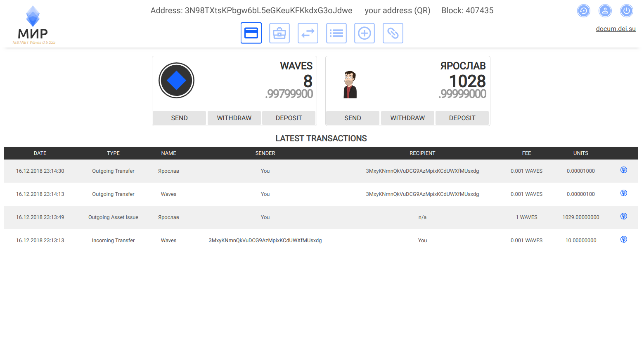Click recipient address in 23:14:30 row
Viewport: 644px width, 343px height.
[x=422, y=171]
